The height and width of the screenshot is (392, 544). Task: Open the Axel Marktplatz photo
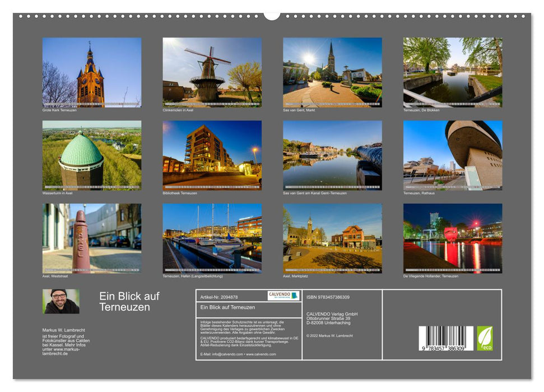[331, 238]
